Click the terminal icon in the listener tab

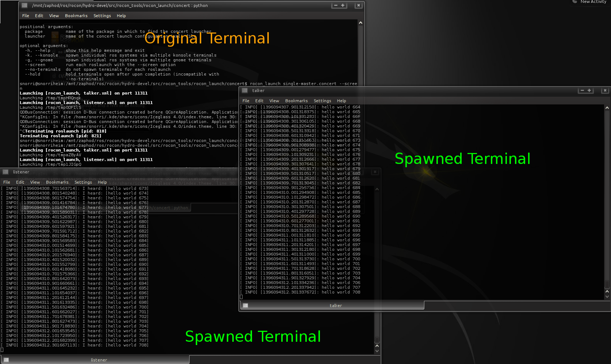6,360
